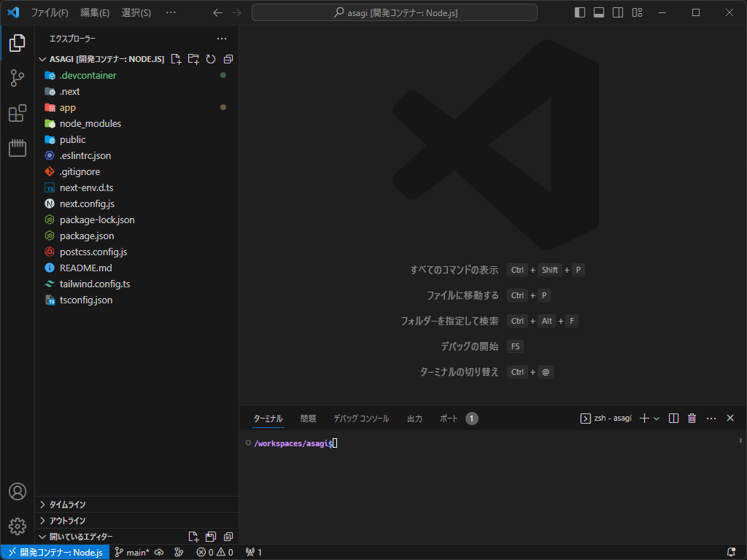Click the title bar search box
This screenshot has width=747, height=560.
click(395, 13)
